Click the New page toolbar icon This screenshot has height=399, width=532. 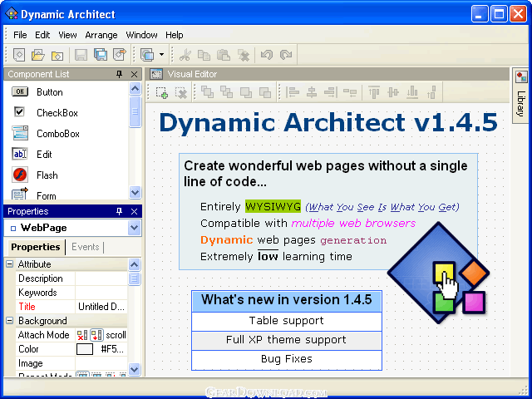19,55
